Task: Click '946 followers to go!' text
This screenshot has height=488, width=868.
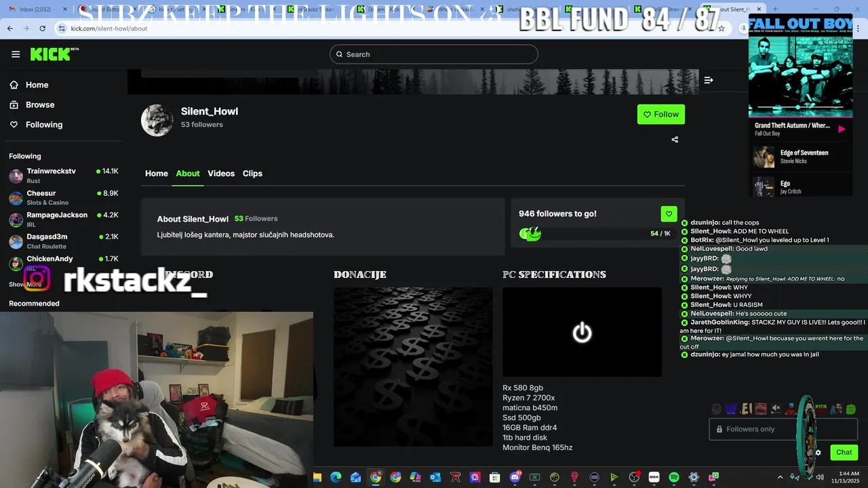Action: [x=557, y=213]
